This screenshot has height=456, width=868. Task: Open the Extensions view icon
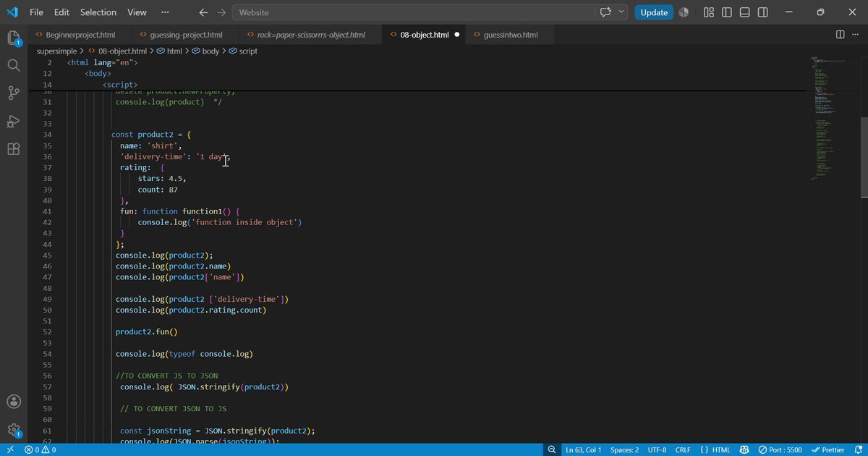(x=13, y=148)
